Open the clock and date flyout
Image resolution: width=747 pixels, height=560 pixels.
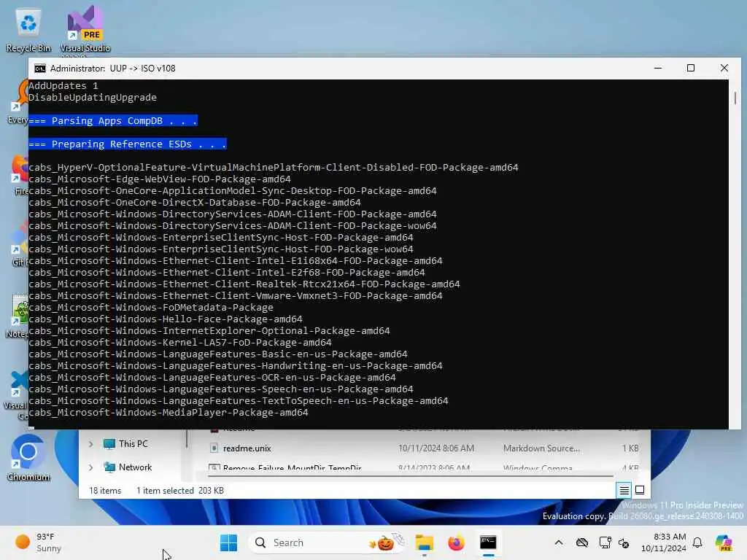coord(664,542)
